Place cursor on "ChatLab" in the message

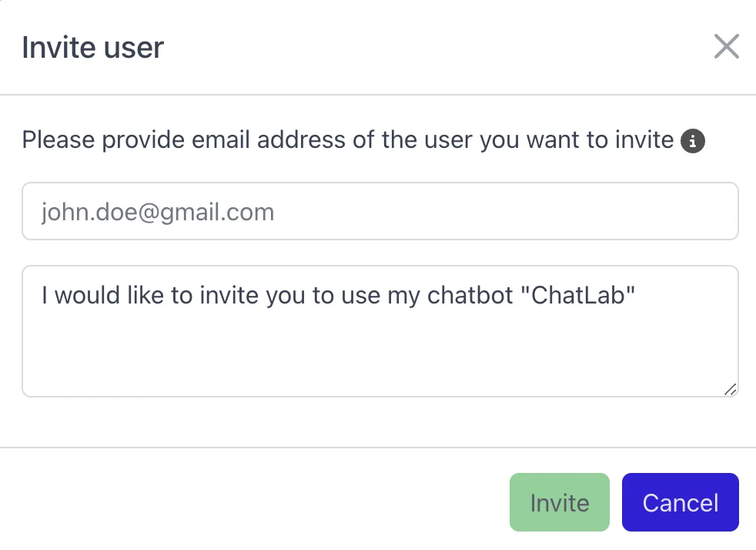[578, 296]
